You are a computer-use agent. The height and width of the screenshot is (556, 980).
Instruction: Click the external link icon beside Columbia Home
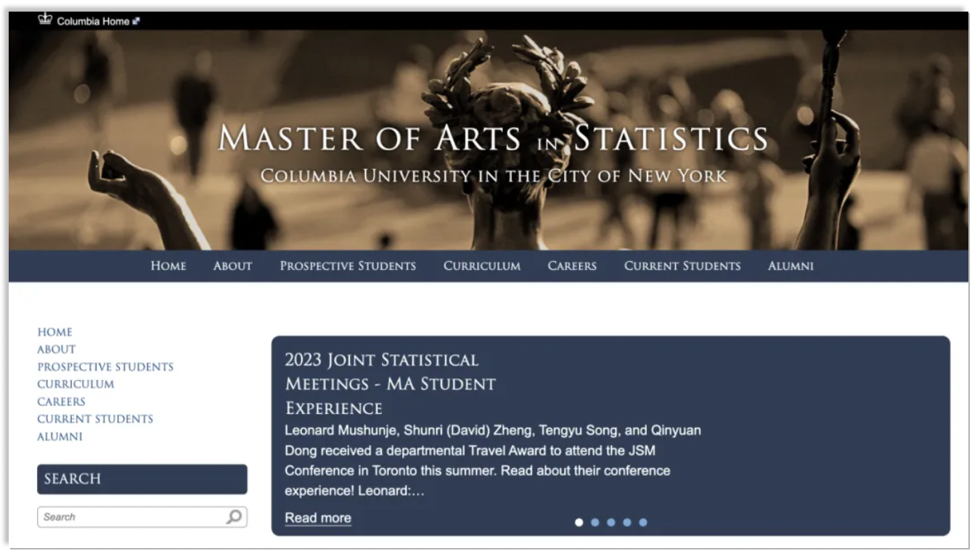[136, 22]
